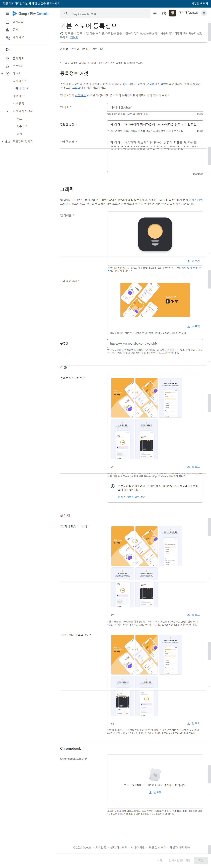Click the 임시보관함에 저장 button
The width and height of the screenshot is (211, 868).
point(180,860)
